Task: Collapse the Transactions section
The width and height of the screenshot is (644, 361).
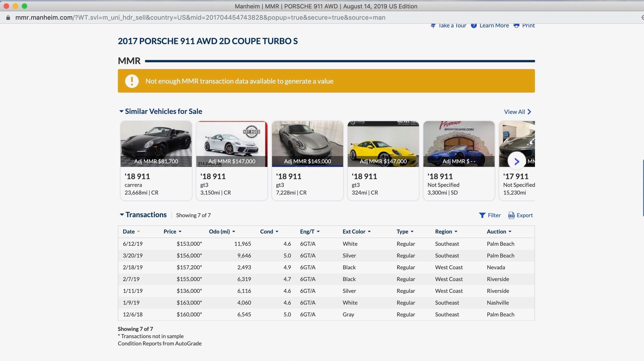Action: pos(122,215)
